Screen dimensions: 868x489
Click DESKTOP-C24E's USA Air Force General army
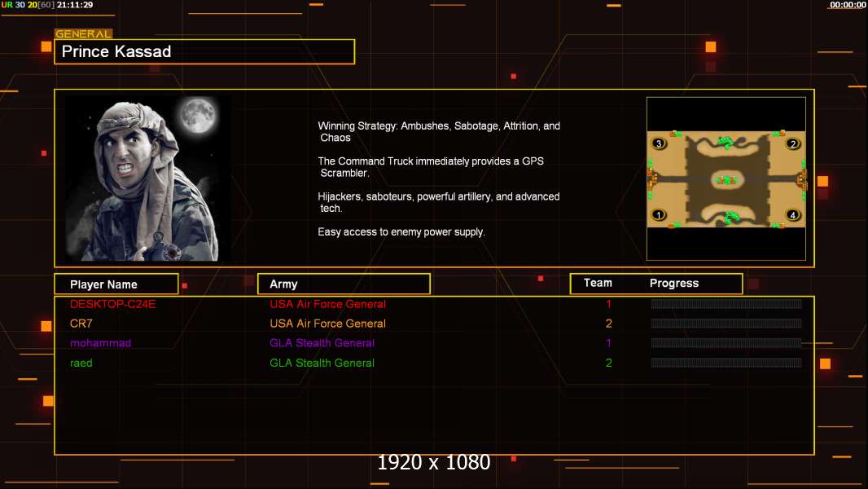327,304
